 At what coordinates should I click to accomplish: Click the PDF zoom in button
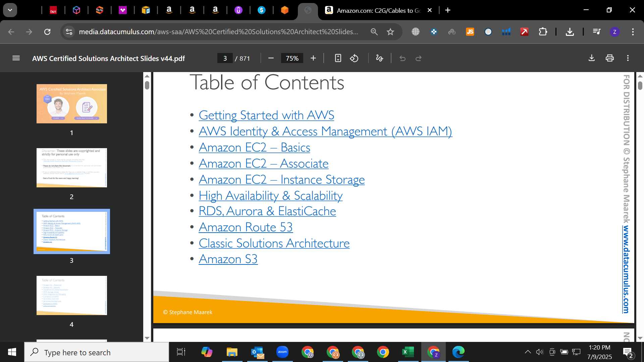click(313, 58)
